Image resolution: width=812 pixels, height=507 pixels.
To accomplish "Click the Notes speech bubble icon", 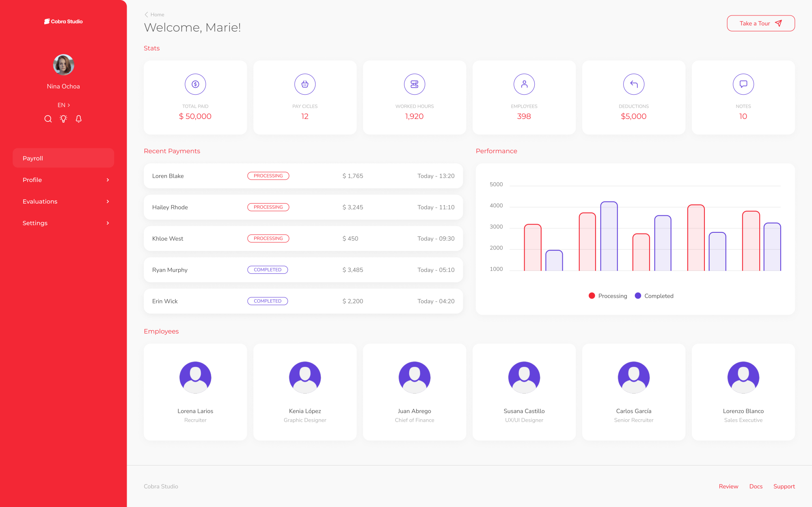I will 743,84.
